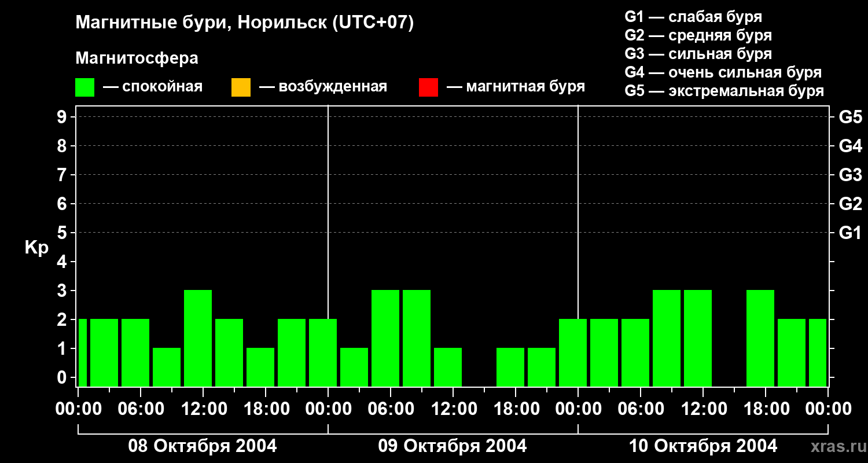The width and height of the screenshot is (868, 463).
Task: Select legend line 'G2 — средняя буря'
Action: pyautogui.click(x=698, y=35)
